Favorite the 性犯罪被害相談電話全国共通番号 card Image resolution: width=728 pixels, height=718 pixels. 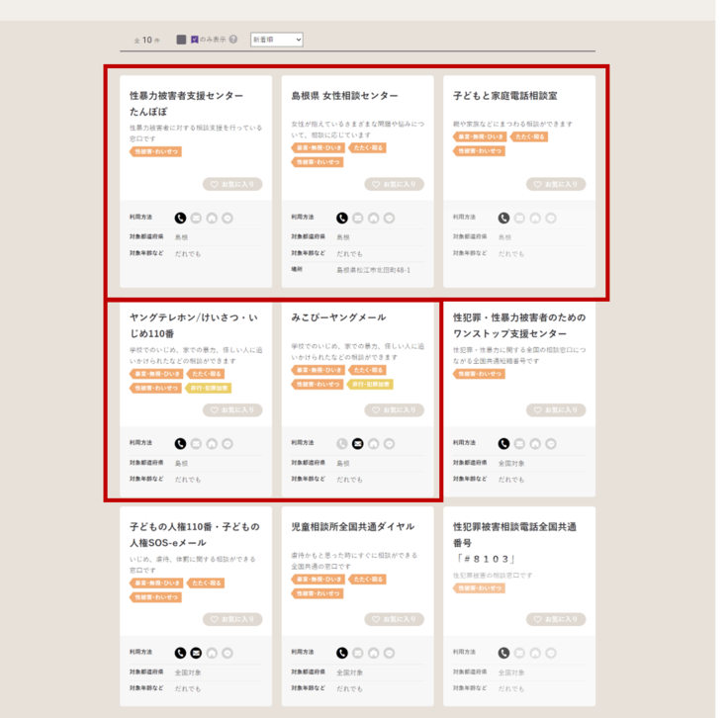555,619
